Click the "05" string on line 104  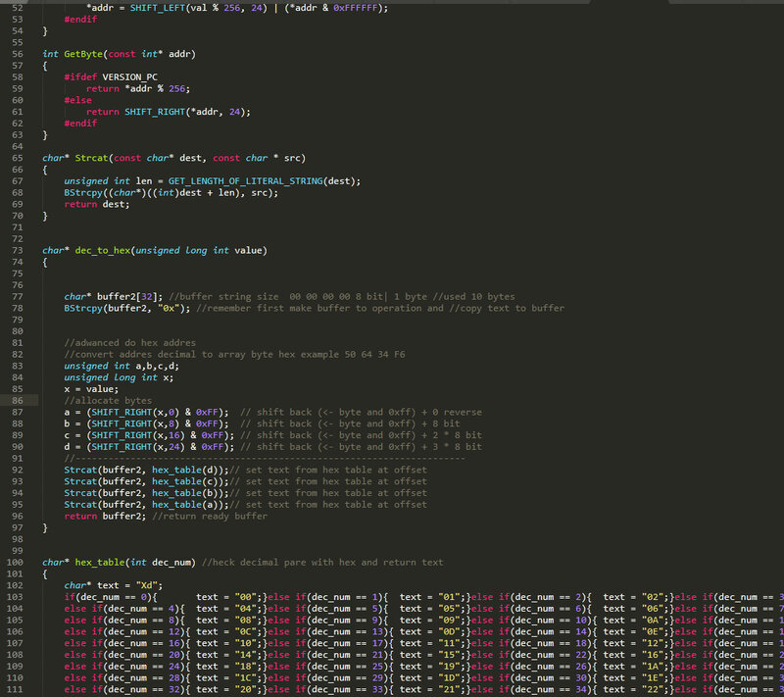449,608
